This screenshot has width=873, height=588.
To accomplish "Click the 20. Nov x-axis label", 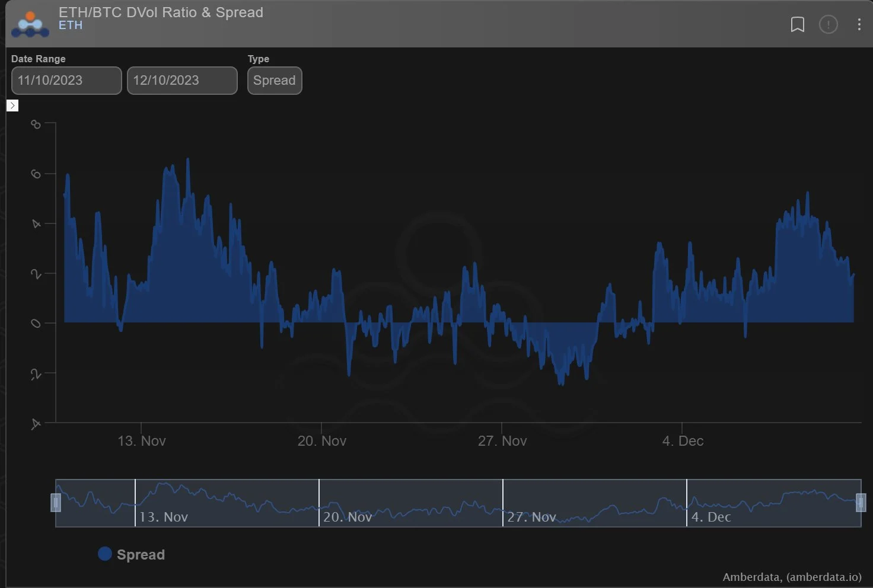I will [322, 441].
